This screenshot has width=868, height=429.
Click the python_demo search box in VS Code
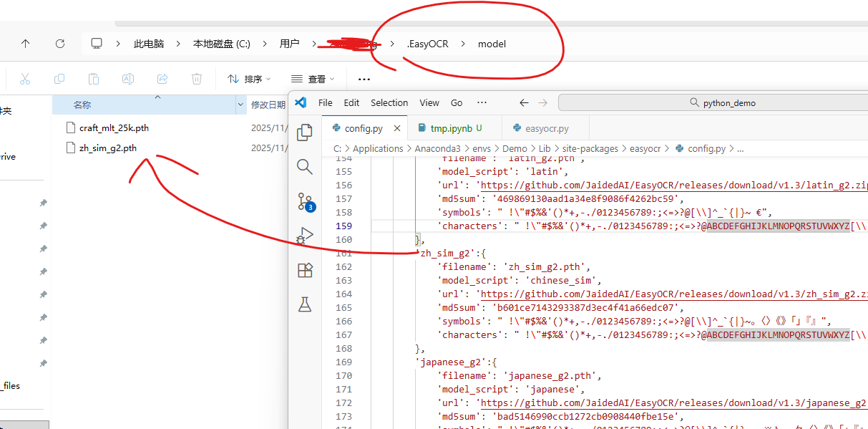[x=713, y=102]
